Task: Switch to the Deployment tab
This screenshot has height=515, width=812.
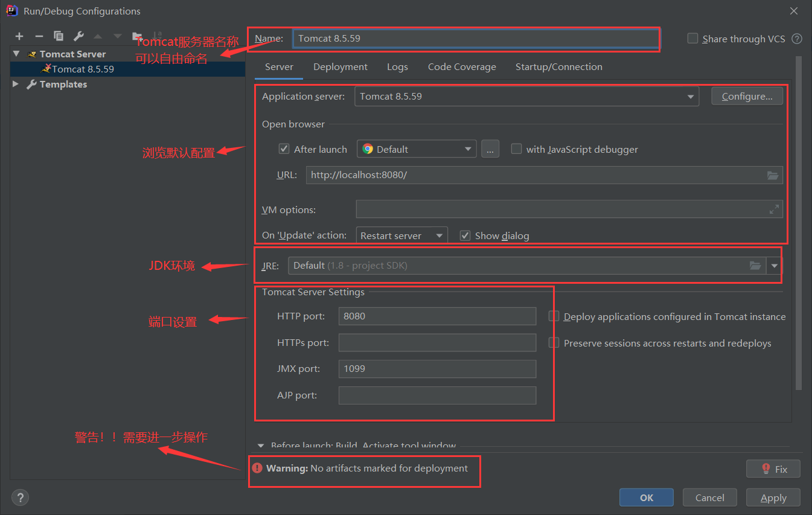Action: [340, 67]
